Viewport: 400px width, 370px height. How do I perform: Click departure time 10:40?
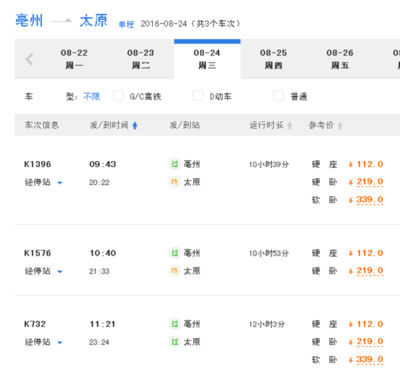[x=103, y=253]
